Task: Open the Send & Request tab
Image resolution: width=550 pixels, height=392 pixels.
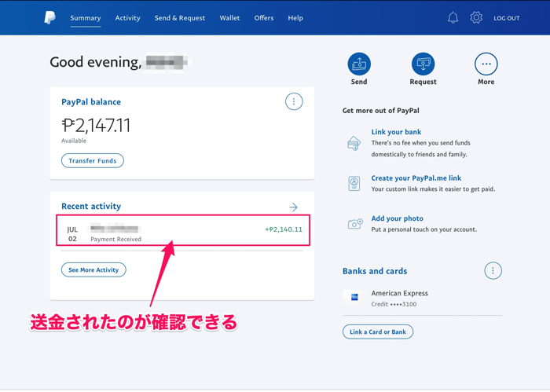Action: [x=180, y=18]
